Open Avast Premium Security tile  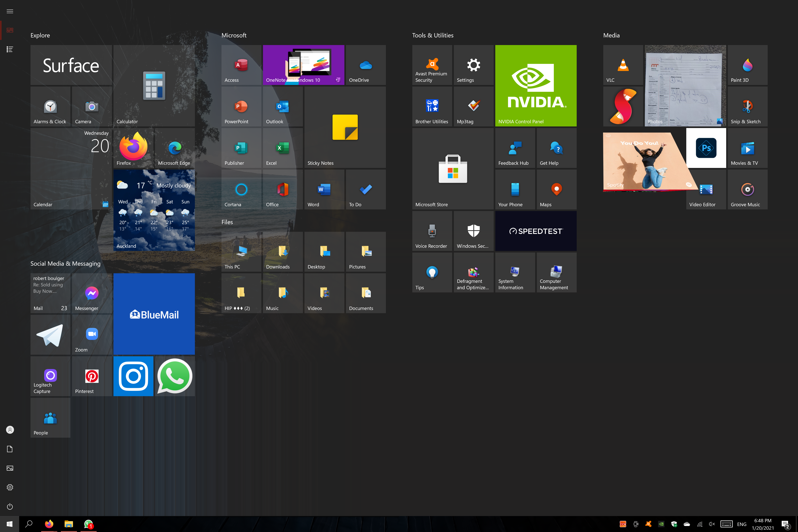pos(432,65)
